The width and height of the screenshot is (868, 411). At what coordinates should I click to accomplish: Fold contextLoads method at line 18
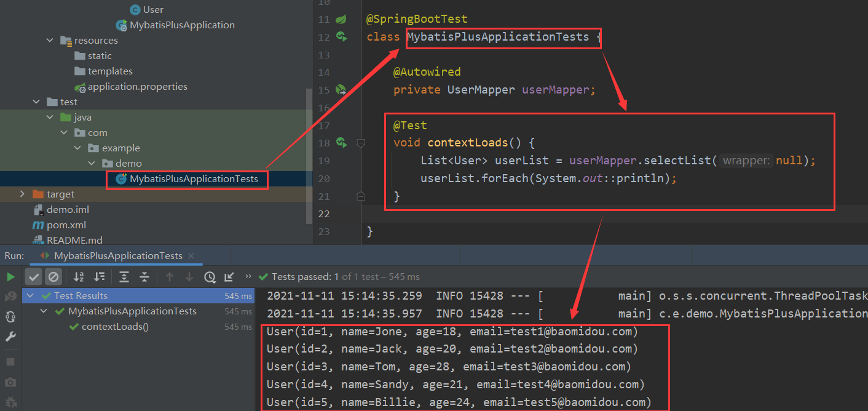click(x=361, y=143)
